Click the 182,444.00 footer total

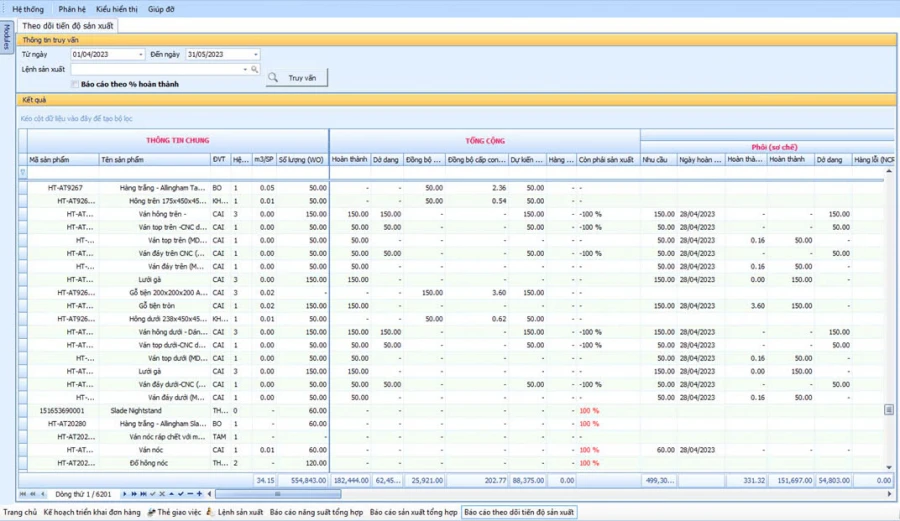(x=351, y=480)
